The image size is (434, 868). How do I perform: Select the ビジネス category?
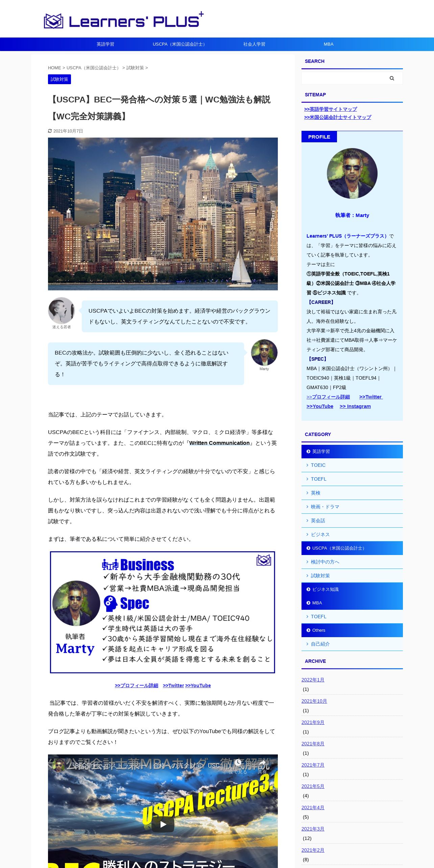pos(352,534)
